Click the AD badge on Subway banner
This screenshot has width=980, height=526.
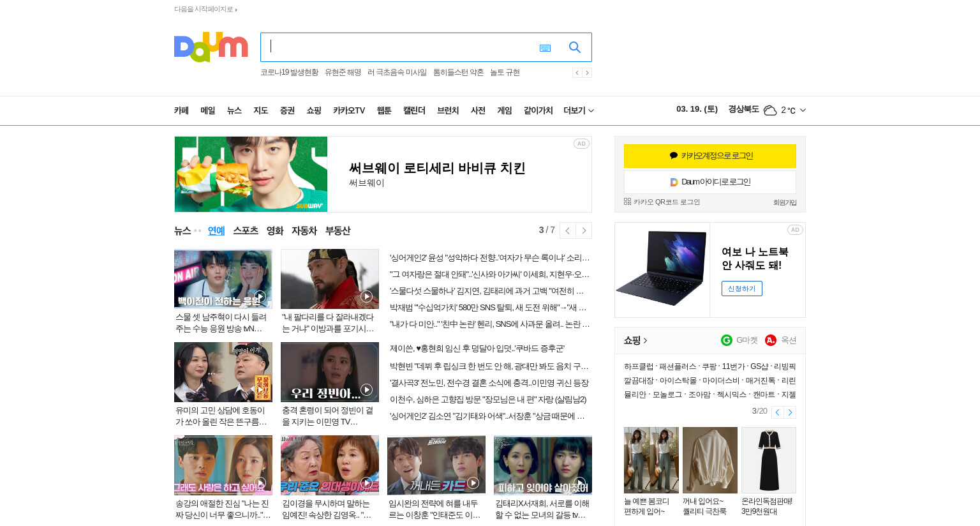[x=581, y=144]
